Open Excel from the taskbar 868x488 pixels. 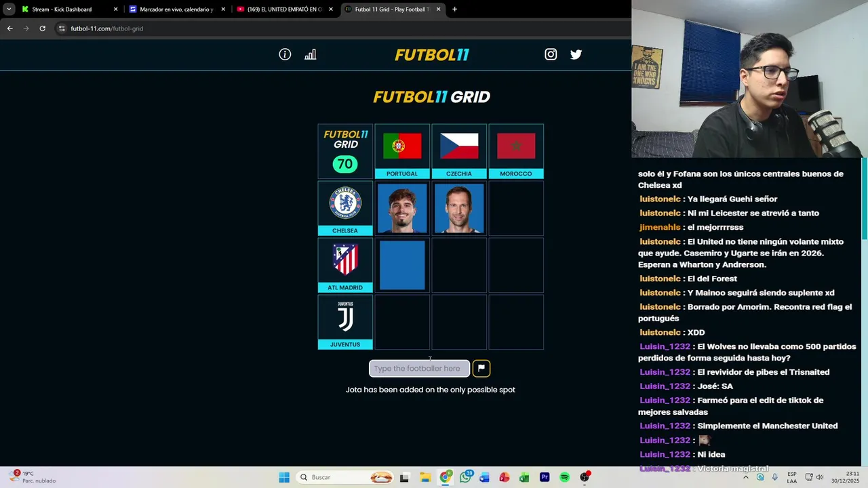coord(524,477)
